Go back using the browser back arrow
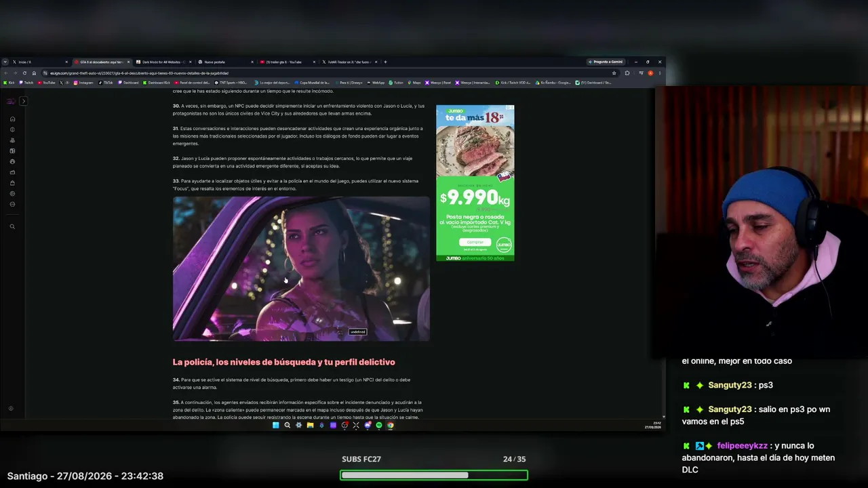This screenshot has height=488, width=868. point(5,73)
